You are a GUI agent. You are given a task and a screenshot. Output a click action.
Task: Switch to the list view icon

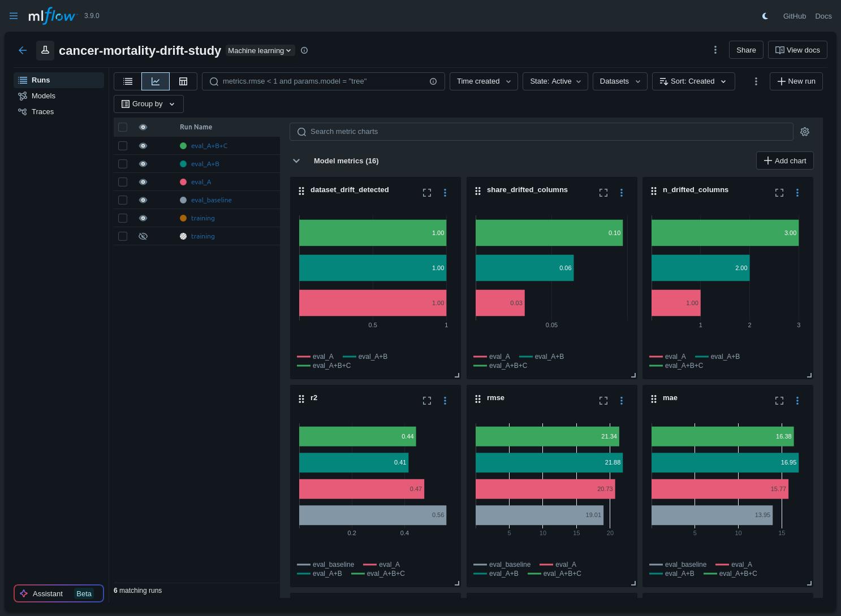click(x=128, y=81)
